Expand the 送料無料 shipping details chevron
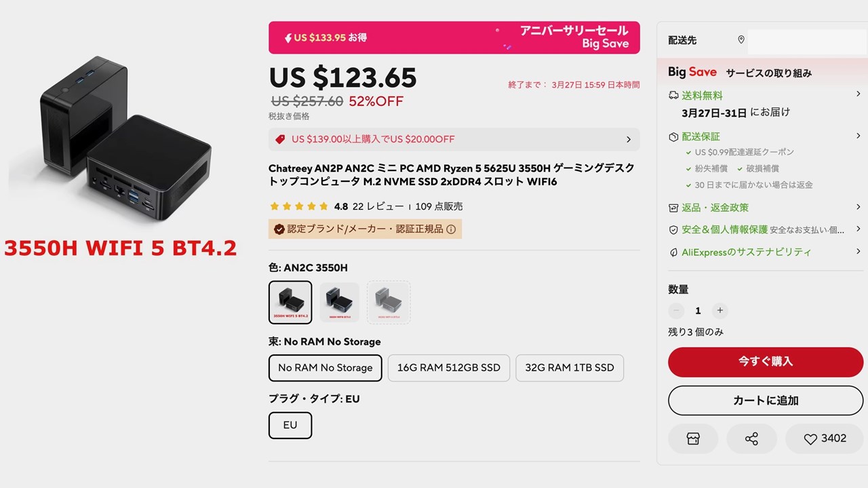868x488 pixels. pyautogui.click(x=858, y=94)
